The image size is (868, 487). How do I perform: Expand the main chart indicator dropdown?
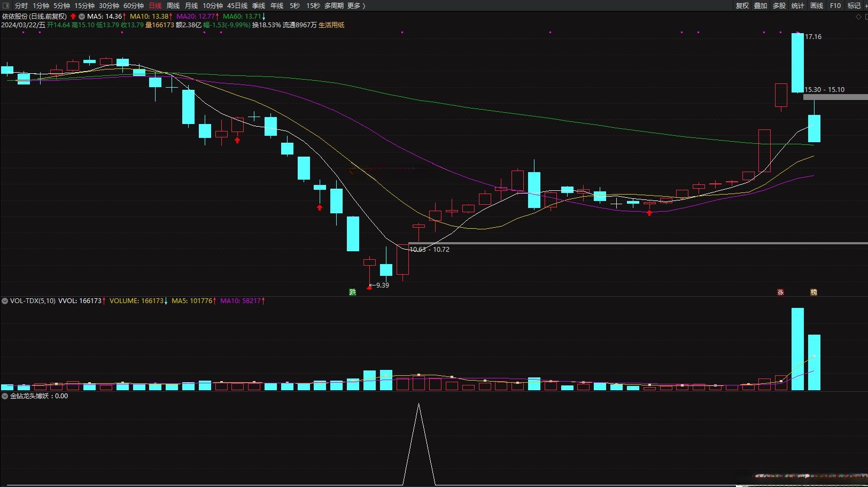[82, 17]
